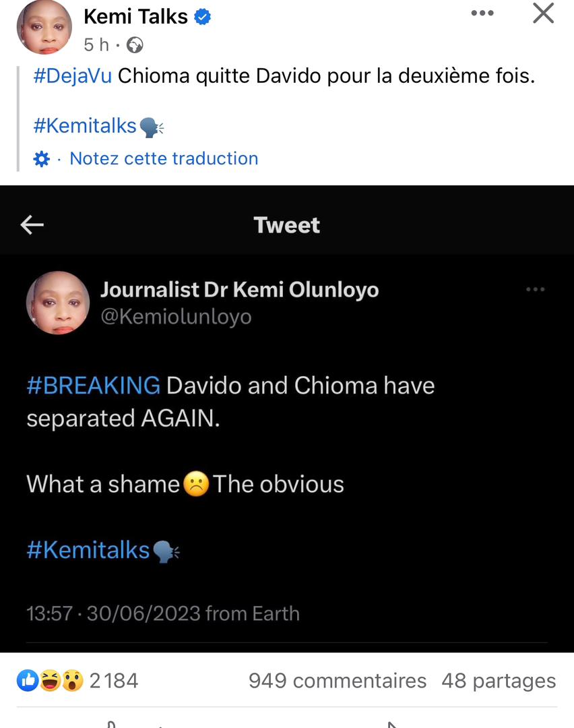
Task: Close the post with the X button
Action: (543, 13)
